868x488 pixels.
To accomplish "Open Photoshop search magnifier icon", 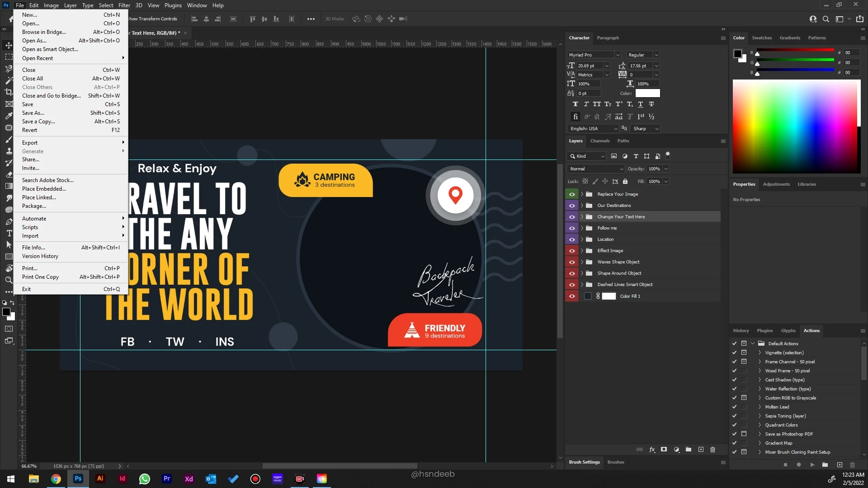I will pyautogui.click(x=826, y=19).
